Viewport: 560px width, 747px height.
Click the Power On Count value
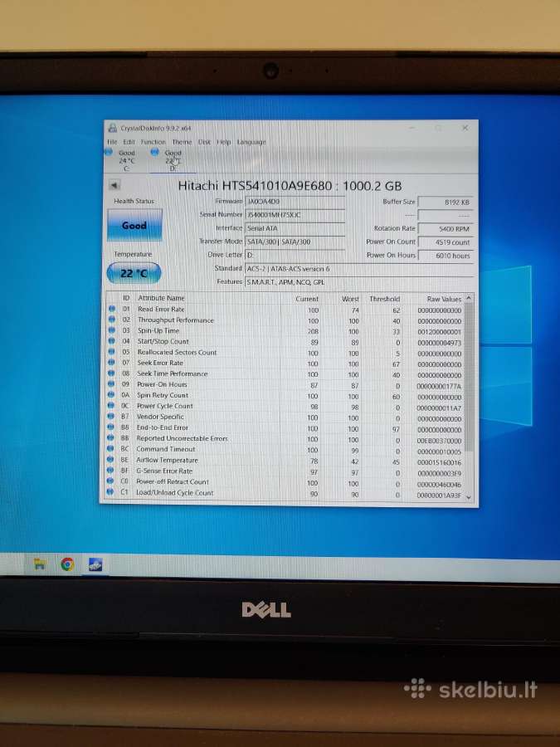(x=446, y=242)
